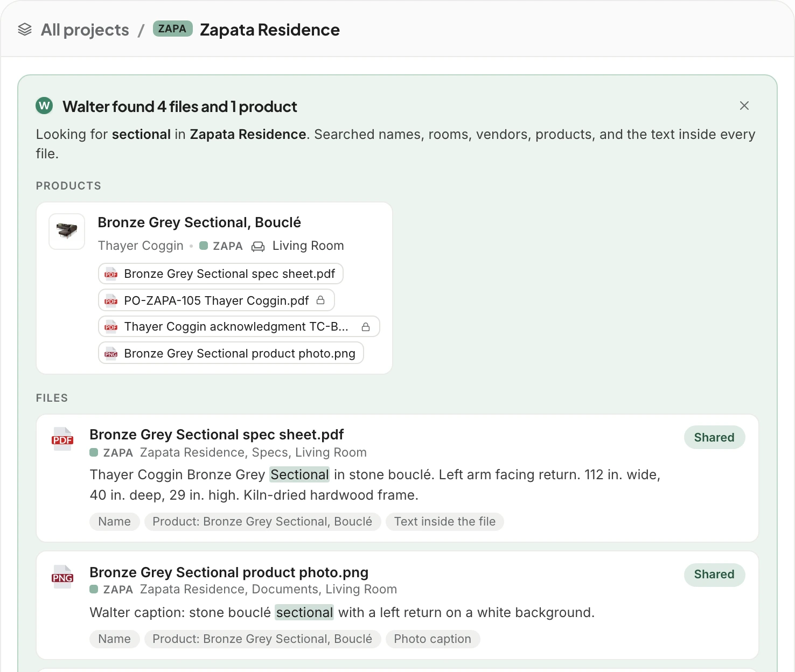Open the Bronze Grey Sectional product photo.png chip
This screenshot has width=795, height=672.
(231, 353)
